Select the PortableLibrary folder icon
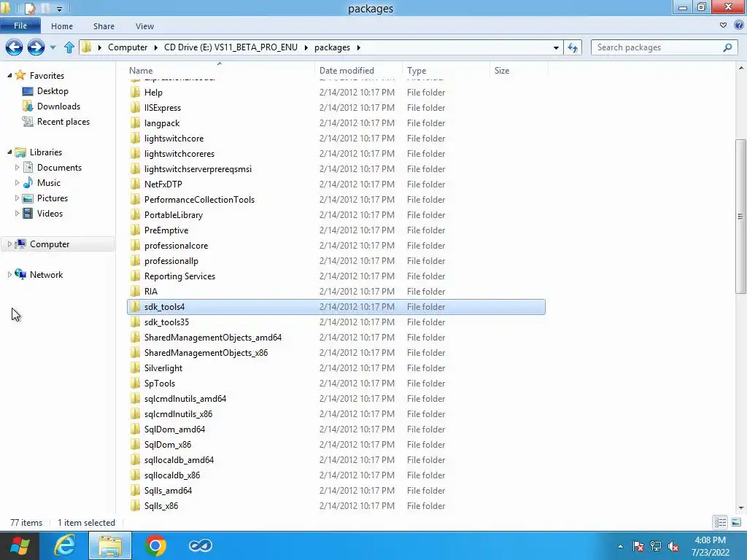 (x=135, y=215)
